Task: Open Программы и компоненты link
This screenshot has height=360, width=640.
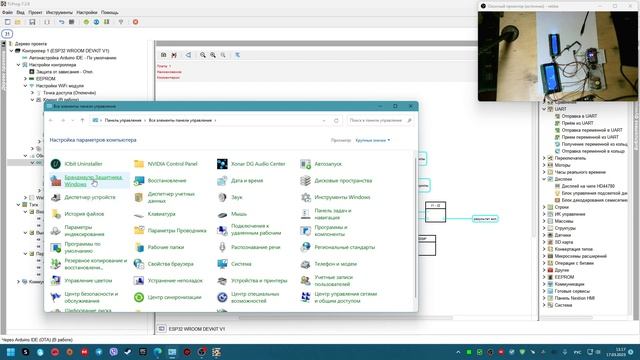Action: (x=331, y=231)
